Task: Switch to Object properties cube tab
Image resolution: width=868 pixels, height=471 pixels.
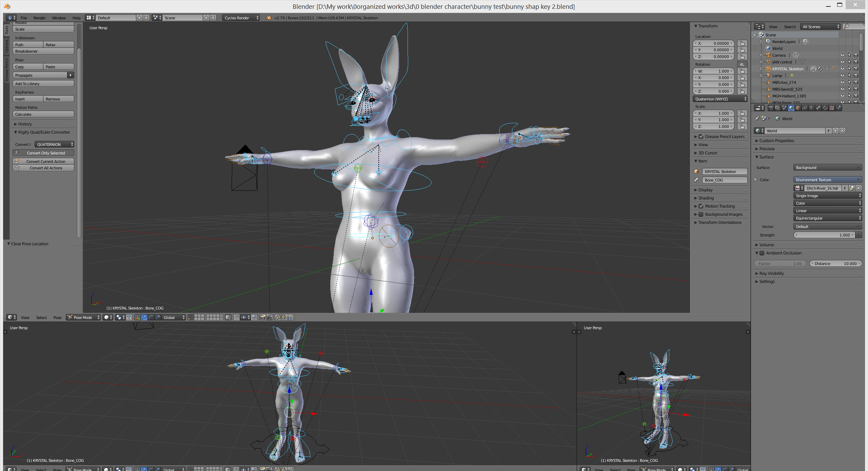Action: [798, 108]
